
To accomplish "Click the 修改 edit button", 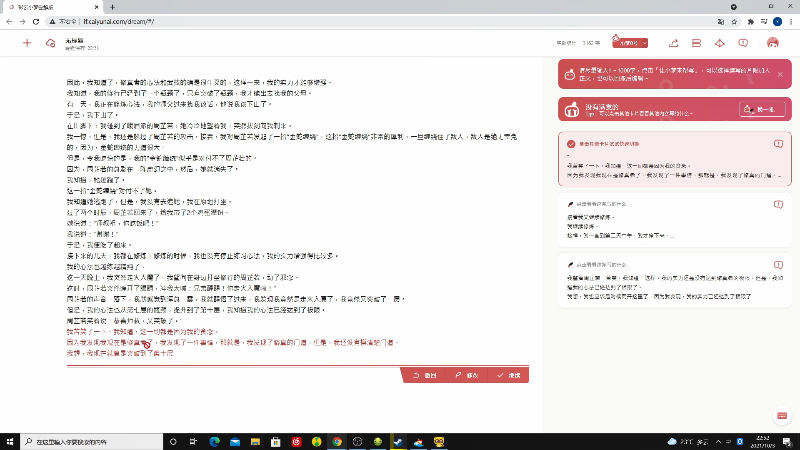I will pyautogui.click(x=466, y=375).
